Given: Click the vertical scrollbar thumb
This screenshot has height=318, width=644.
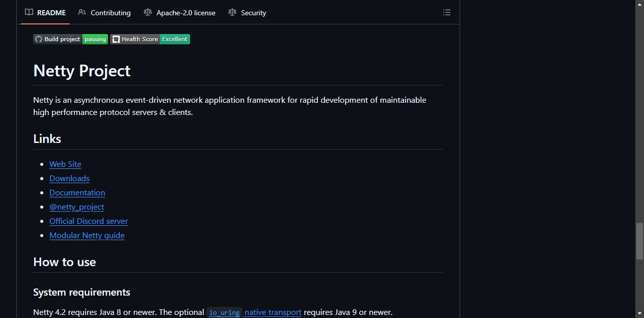Looking at the screenshot, I should (x=640, y=241).
